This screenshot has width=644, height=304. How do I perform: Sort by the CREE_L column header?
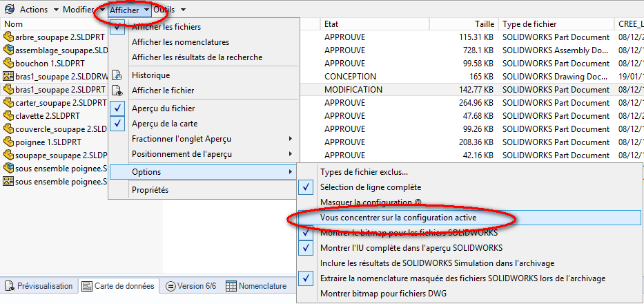(630, 24)
